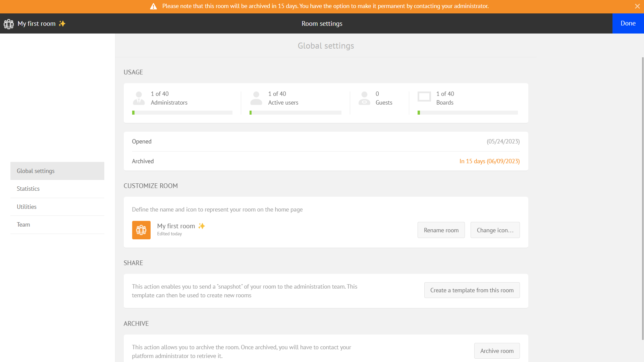Click the warning triangle icon in banner

(153, 6)
